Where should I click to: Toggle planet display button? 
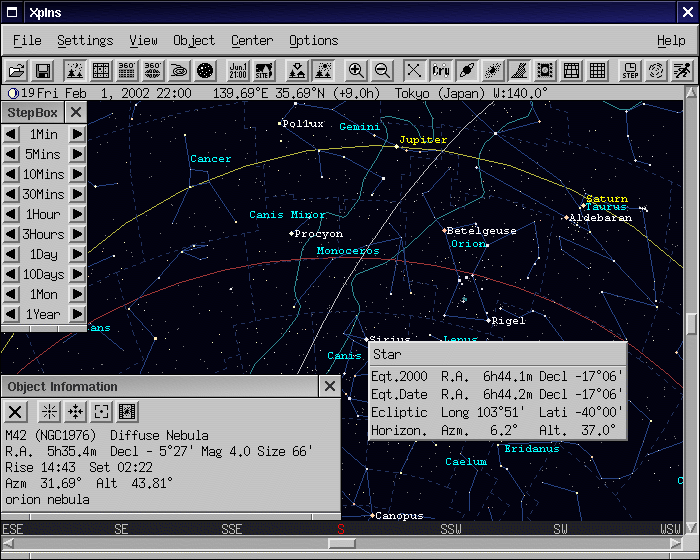(467, 71)
